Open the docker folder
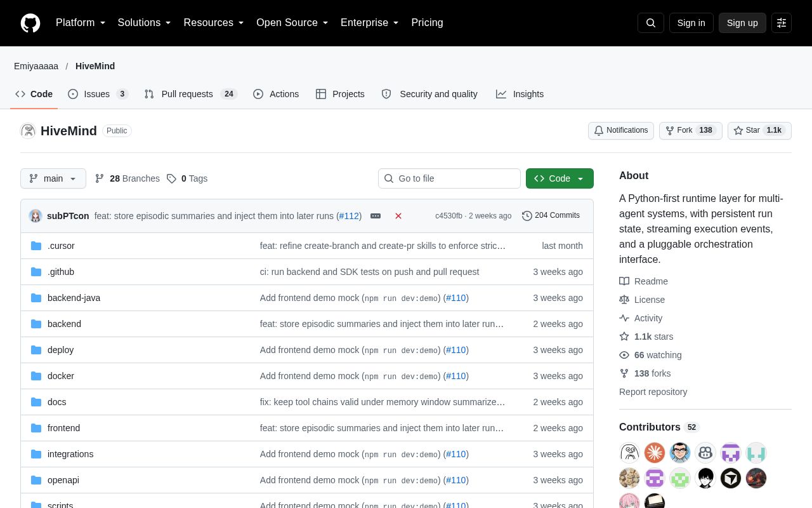 tap(61, 376)
